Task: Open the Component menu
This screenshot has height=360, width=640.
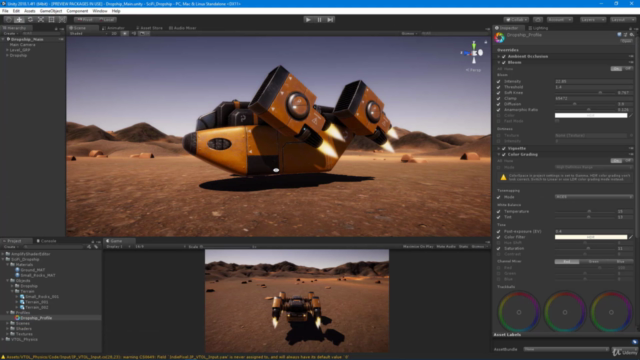Action: 77,11
